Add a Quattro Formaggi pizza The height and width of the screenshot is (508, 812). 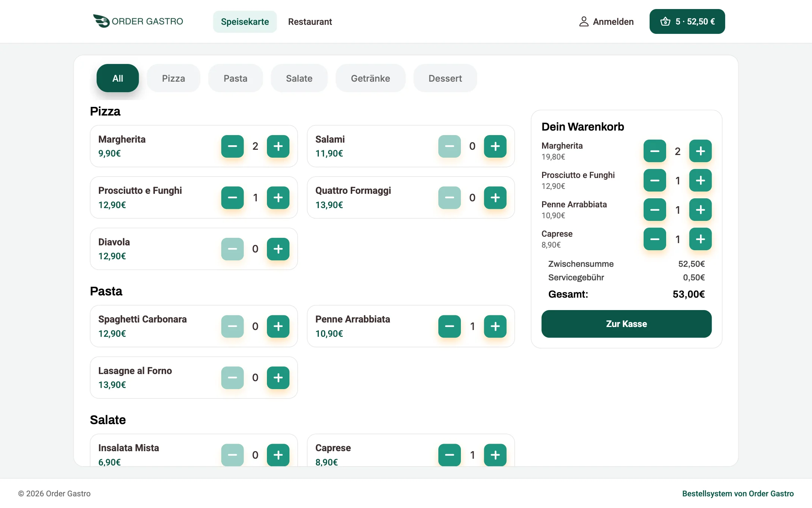(495, 198)
